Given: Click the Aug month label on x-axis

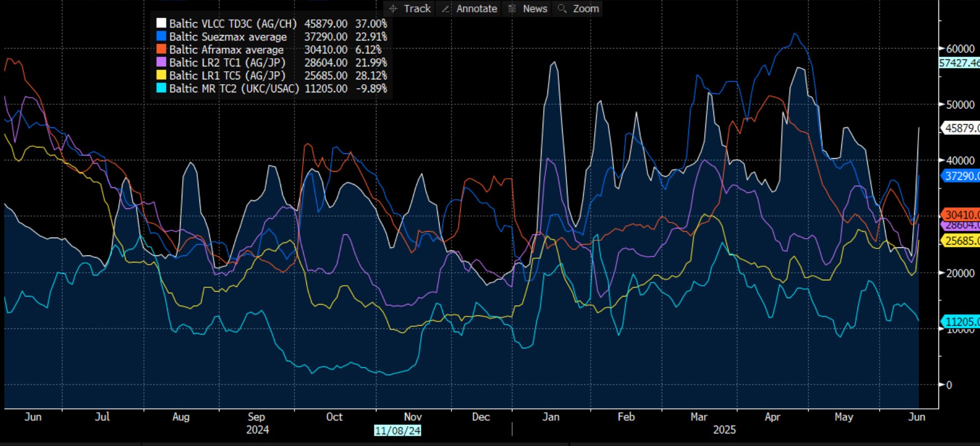Looking at the screenshot, I should tap(181, 417).
